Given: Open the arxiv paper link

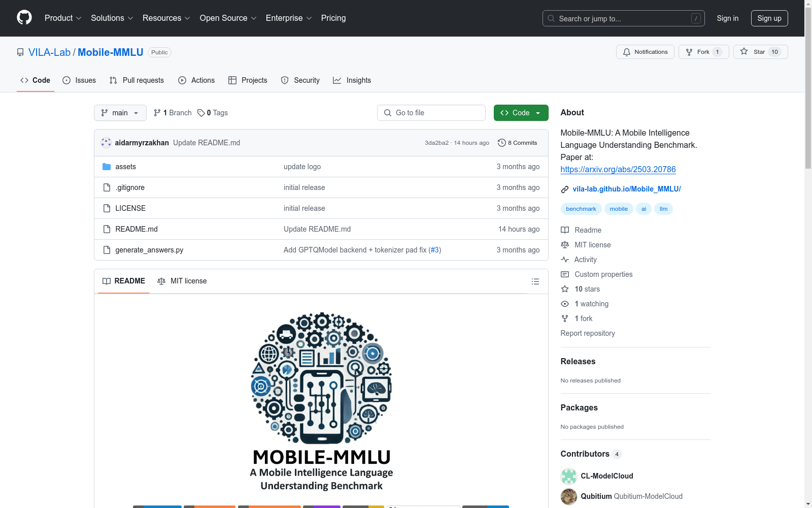Looking at the screenshot, I should pos(618,169).
